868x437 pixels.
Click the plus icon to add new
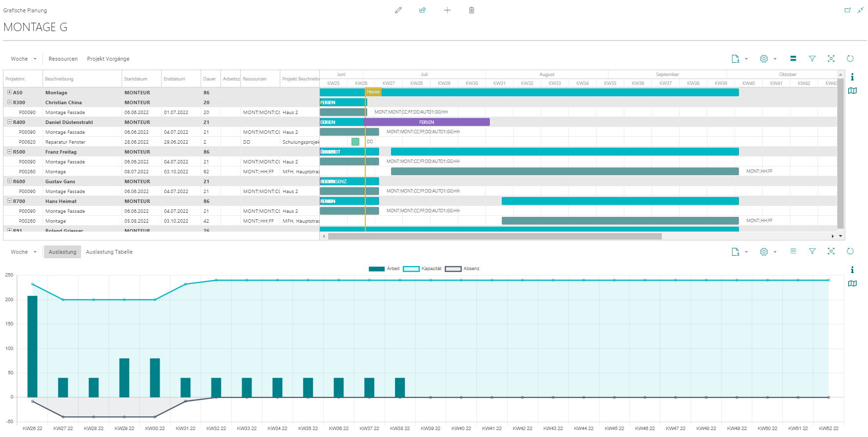[447, 10]
